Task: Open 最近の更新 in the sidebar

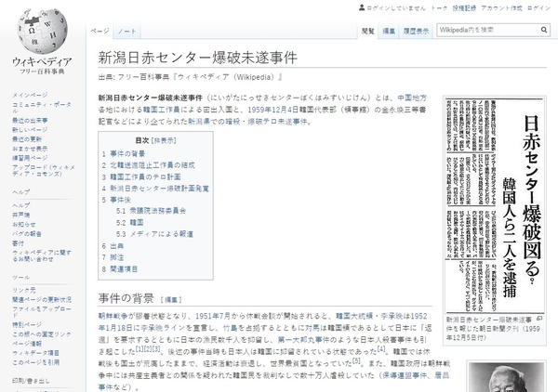Action: pos(27,139)
